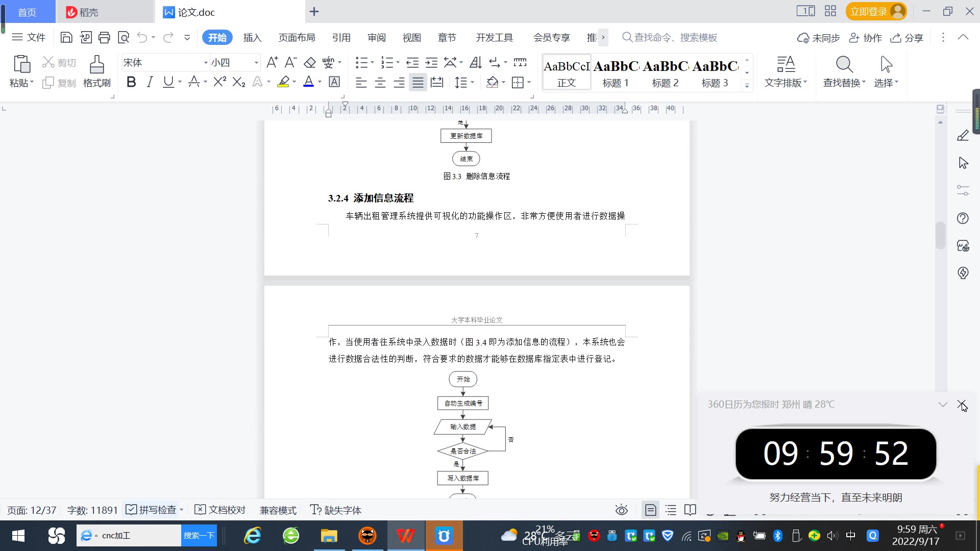Switch to the 插入 ribbon tab
This screenshot has width=980, height=551.
[x=252, y=38]
